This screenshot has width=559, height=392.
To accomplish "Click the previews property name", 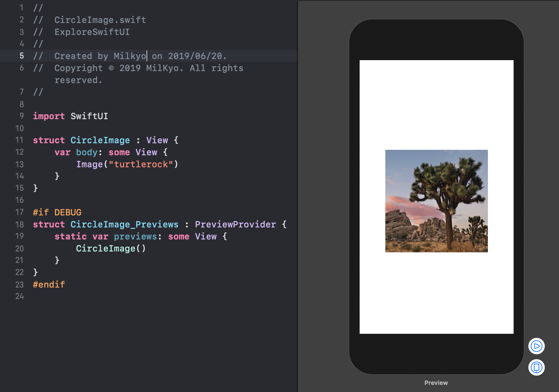I will click(x=135, y=236).
